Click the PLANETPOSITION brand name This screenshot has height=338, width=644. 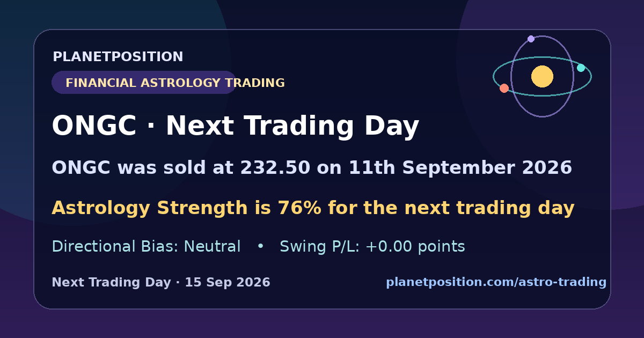(118, 57)
